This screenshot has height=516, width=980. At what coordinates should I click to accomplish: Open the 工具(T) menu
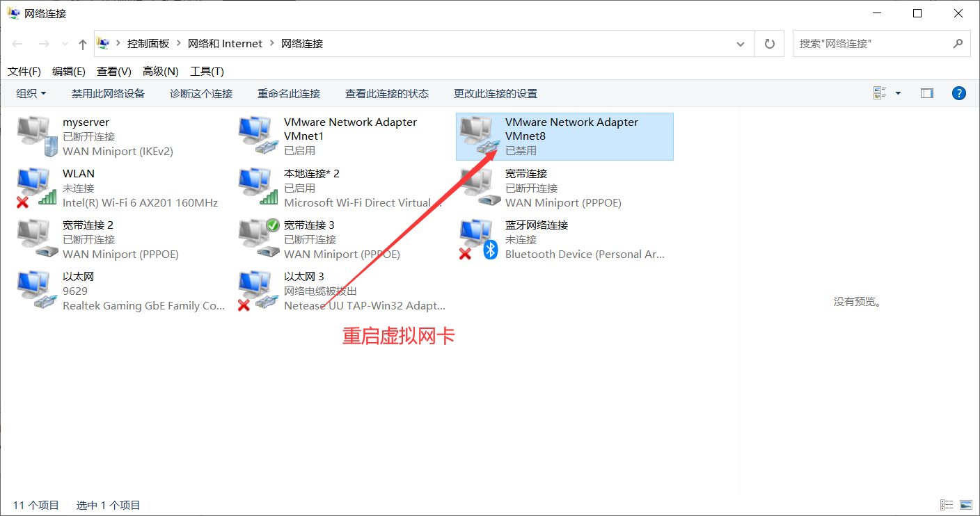(x=207, y=71)
